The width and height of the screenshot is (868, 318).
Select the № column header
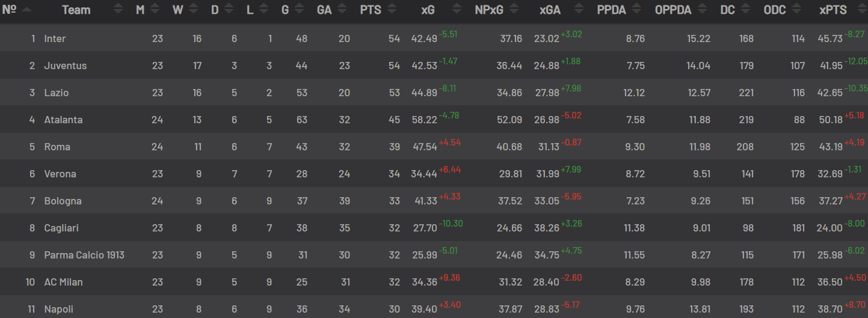point(9,10)
